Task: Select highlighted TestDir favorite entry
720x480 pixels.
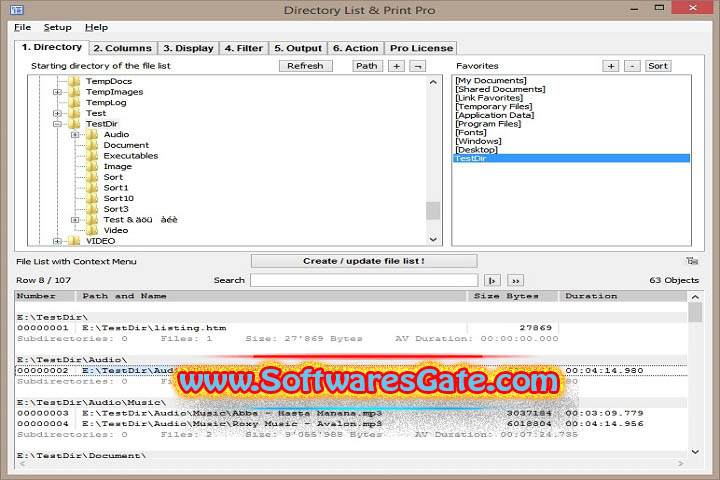Action: point(571,158)
